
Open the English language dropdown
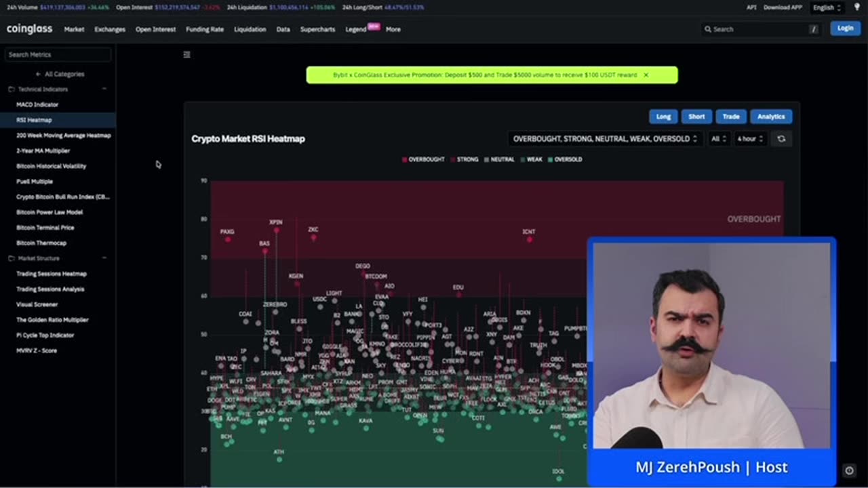[x=827, y=7]
